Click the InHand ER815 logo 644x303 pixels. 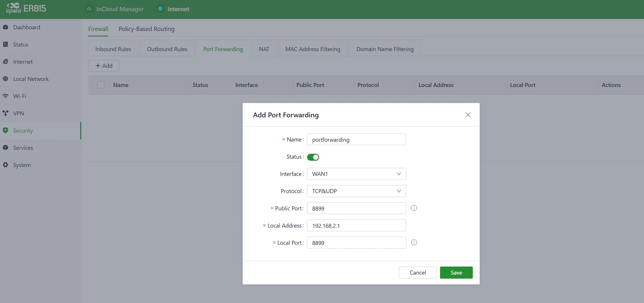coord(26,9)
